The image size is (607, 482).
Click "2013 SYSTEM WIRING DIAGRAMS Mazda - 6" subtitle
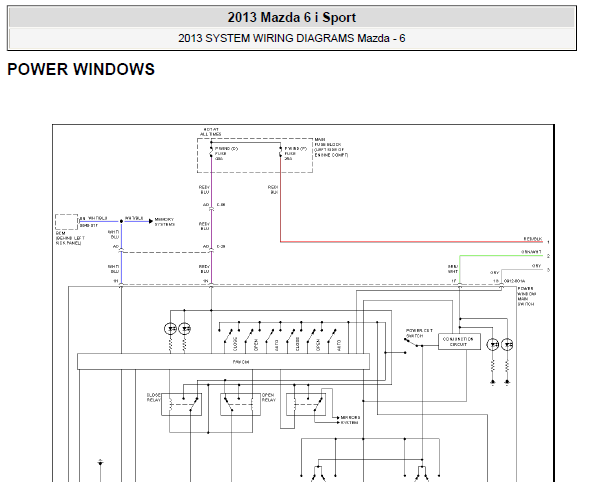291,38
